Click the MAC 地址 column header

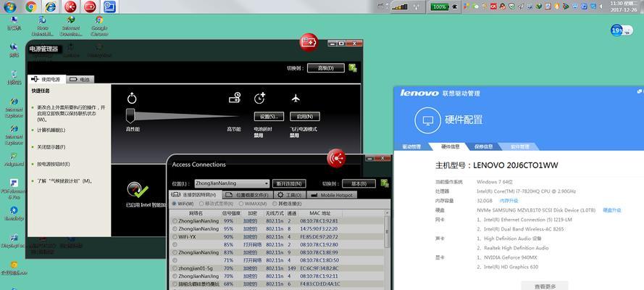[x=320, y=213]
